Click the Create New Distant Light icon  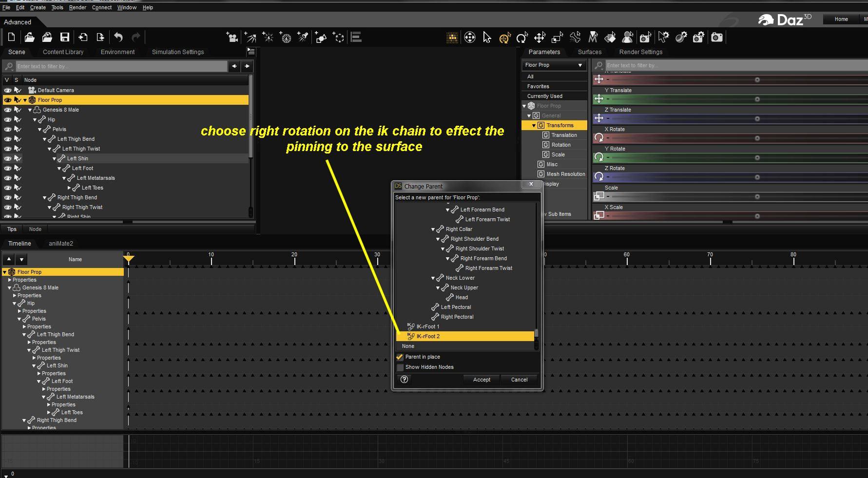coord(250,37)
